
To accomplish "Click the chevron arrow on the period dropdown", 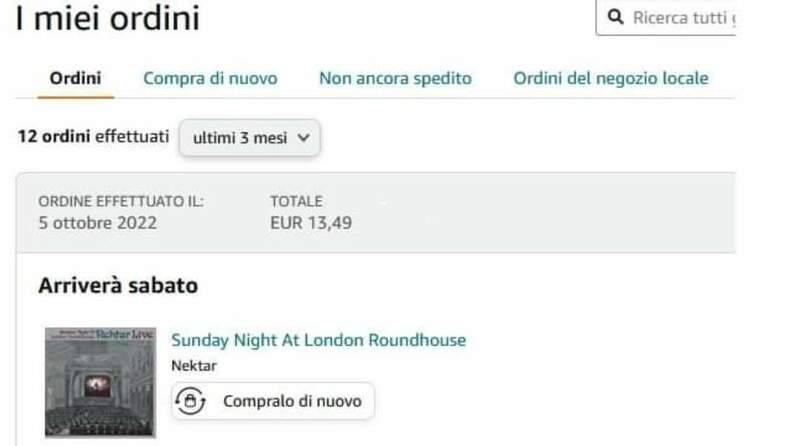I will (x=304, y=138).
